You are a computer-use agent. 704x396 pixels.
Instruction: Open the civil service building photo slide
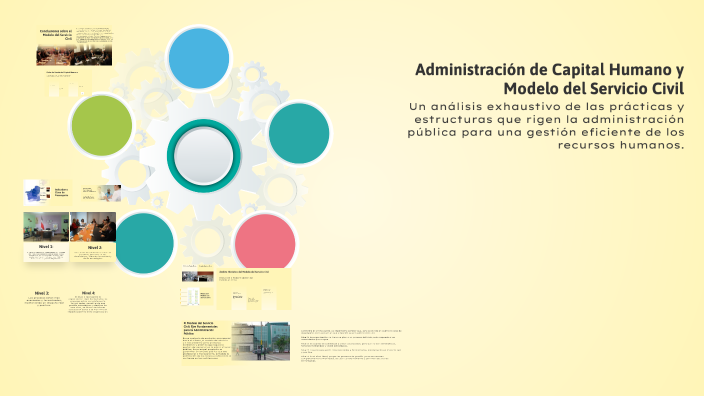pos(236,342)
